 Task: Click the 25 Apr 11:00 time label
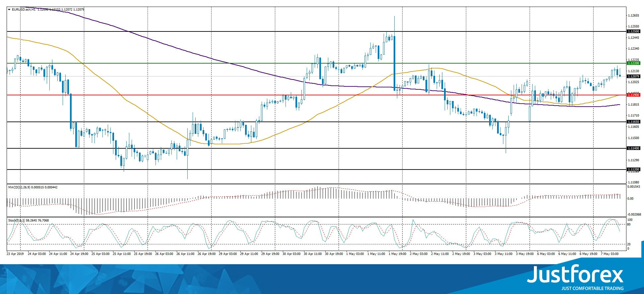[121, 254]
